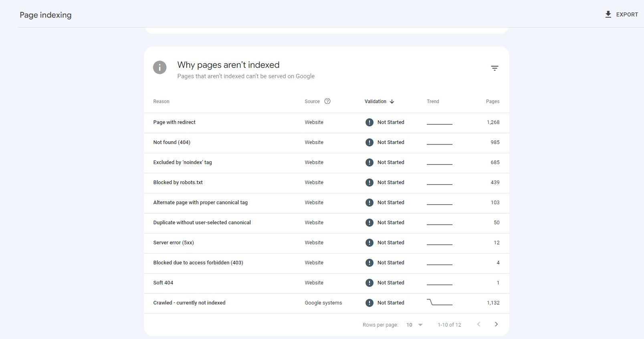Select Alternate page with proper canonical tag
The width and height of the screenshot is (644, 339).
click(x=200, y=203)
